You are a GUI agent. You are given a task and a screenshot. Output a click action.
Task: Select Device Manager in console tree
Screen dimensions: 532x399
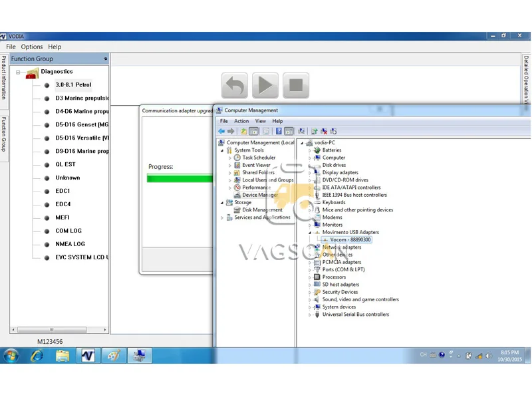pos(260,195)
